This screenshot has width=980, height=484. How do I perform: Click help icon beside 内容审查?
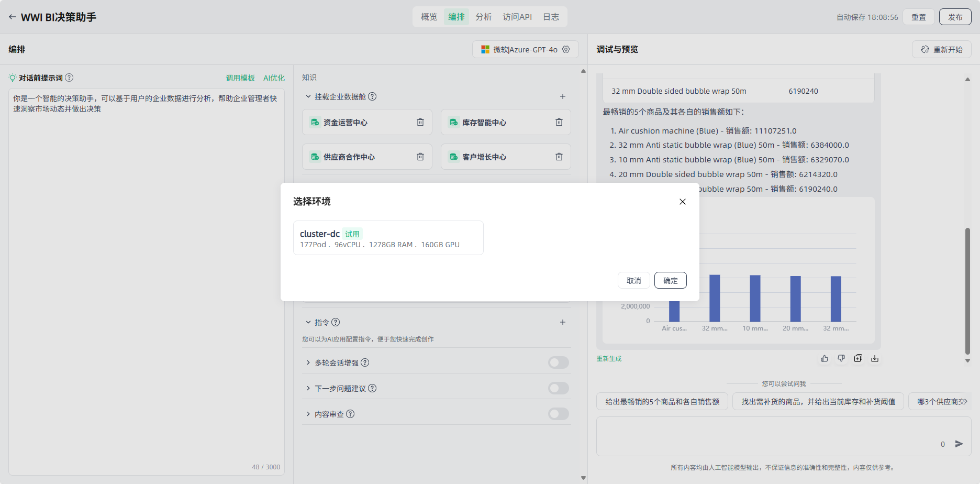(x=350, y=414)
